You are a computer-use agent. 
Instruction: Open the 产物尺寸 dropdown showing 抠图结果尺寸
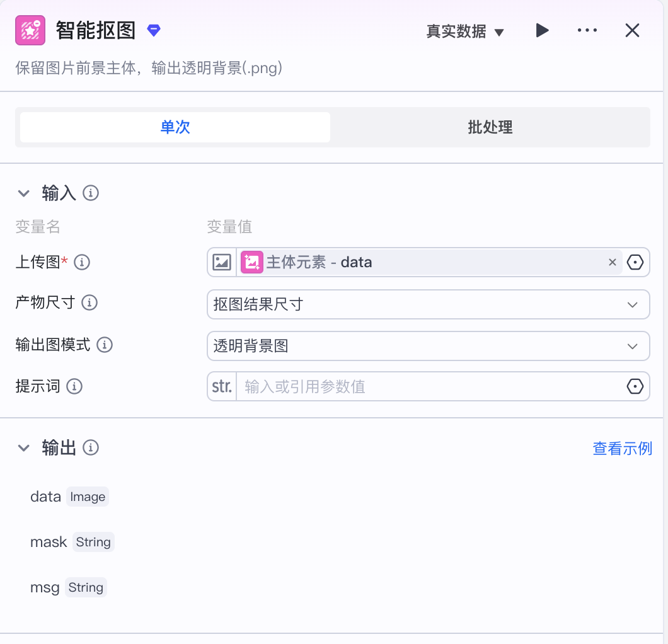click(429, 304)
